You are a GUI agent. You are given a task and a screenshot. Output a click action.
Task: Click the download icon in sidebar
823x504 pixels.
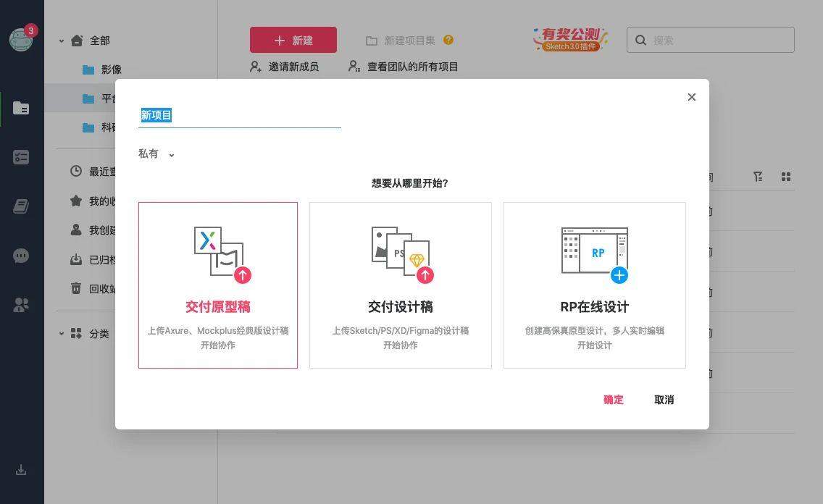21,470
